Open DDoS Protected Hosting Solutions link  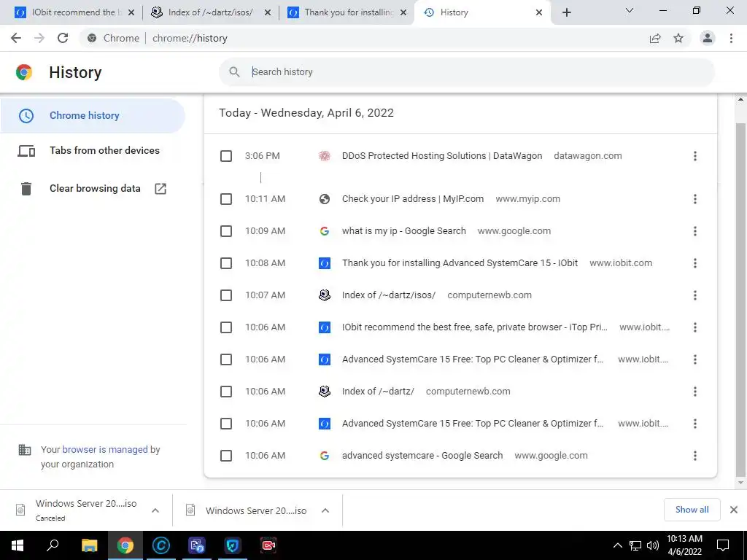tap(441, 156)
